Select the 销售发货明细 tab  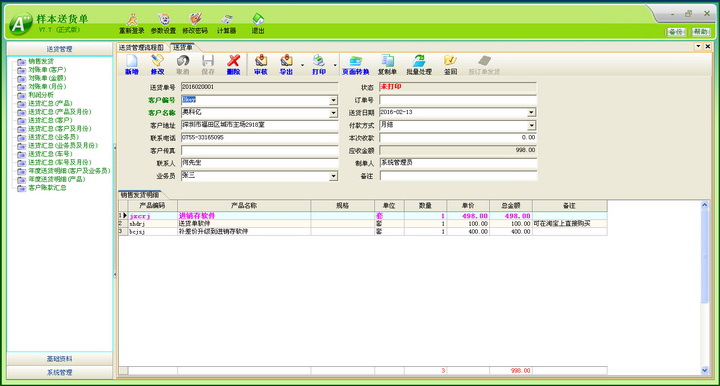point(140,195)
